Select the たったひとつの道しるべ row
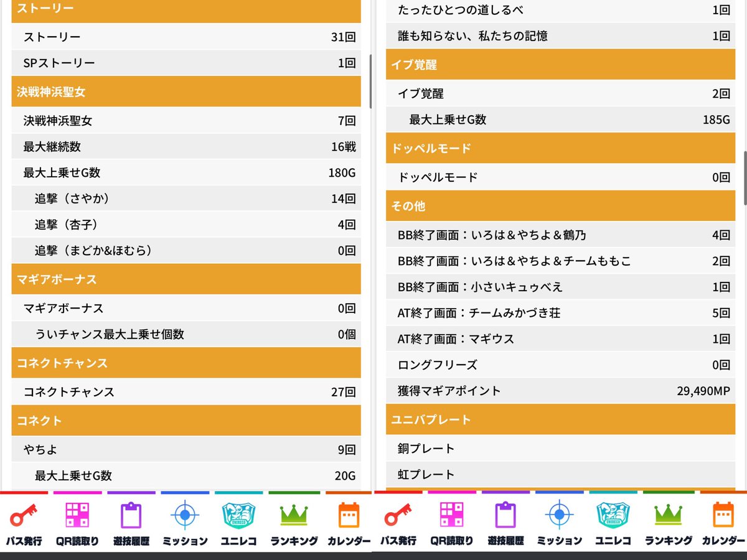747x560 pixels. [x=560, y=10]
